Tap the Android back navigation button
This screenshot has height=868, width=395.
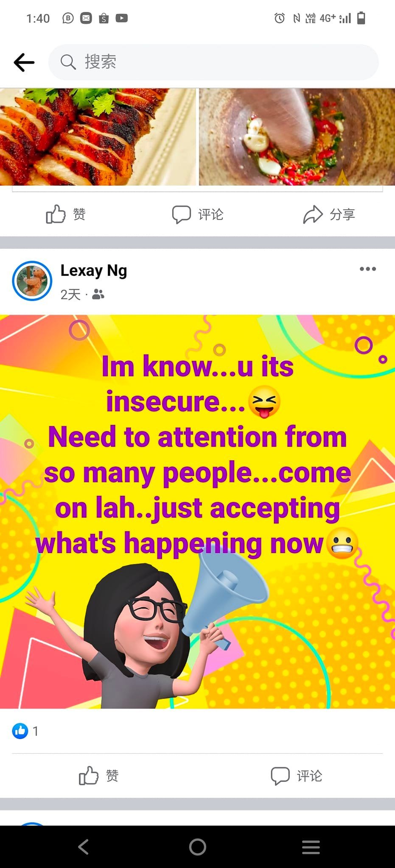(x=84, y=847)
